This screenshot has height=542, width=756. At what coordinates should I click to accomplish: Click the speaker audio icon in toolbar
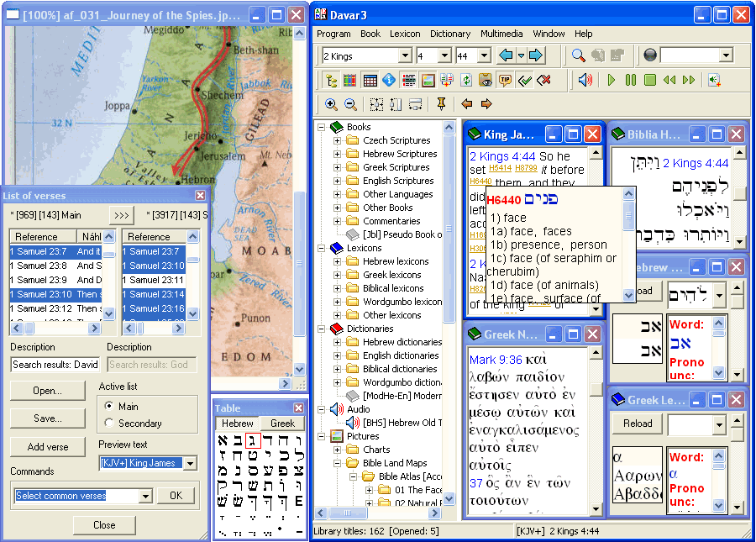585,80
